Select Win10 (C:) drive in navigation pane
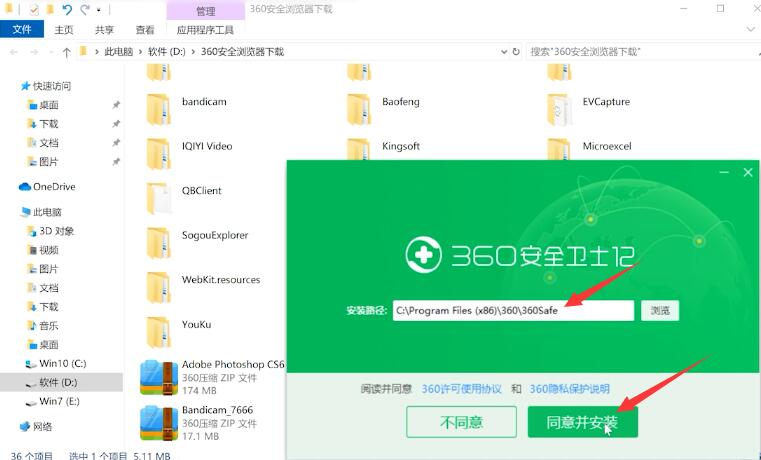This screenshot has width=761, height=460. tap(63, 363)
